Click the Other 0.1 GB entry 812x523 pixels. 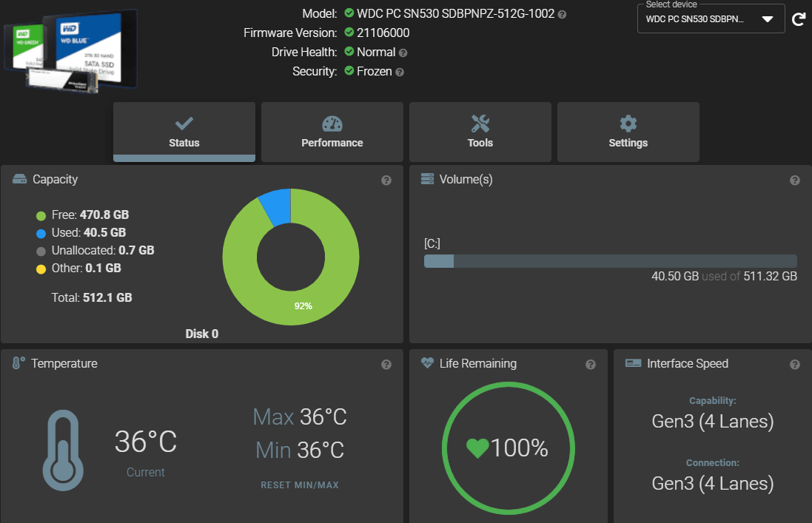tap(87, 268)
